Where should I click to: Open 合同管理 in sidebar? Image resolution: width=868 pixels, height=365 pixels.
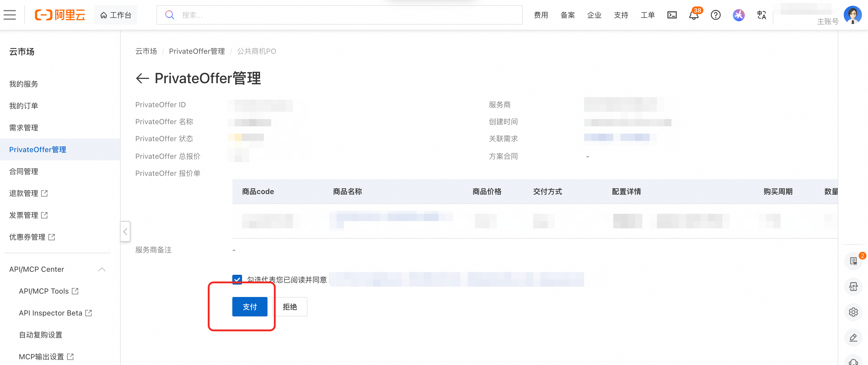pos(24,171)
